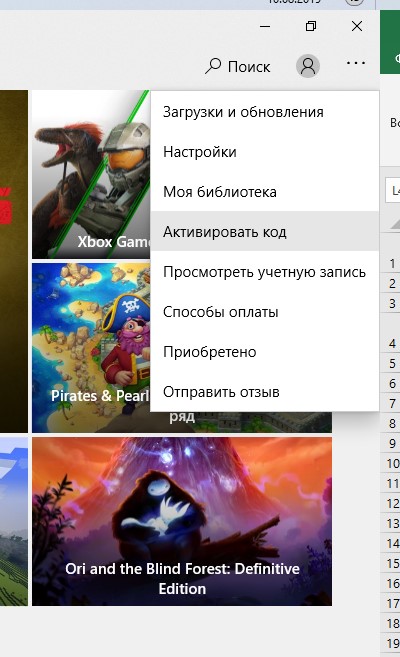The height and width of the screenshot is (657, 400).
Task: Choose Способы оплаты menu entry
Action: [x=265, y=312]
